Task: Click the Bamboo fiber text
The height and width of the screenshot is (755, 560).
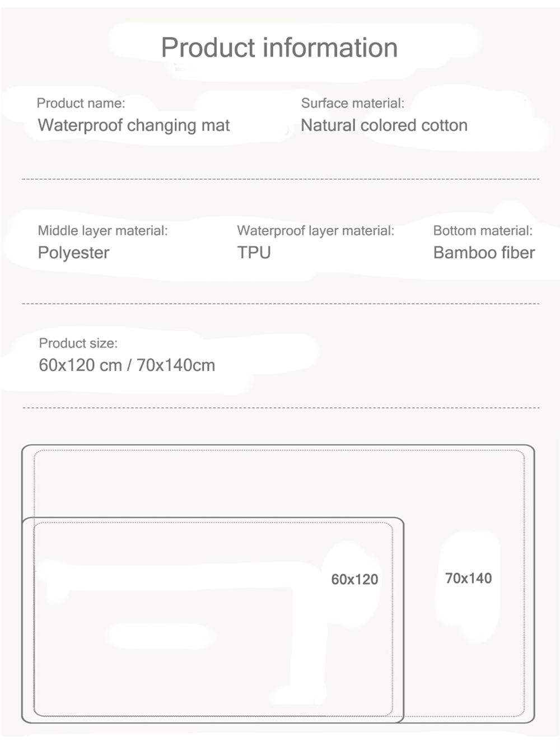Action: pyautogui.click(x=484, y=253)
